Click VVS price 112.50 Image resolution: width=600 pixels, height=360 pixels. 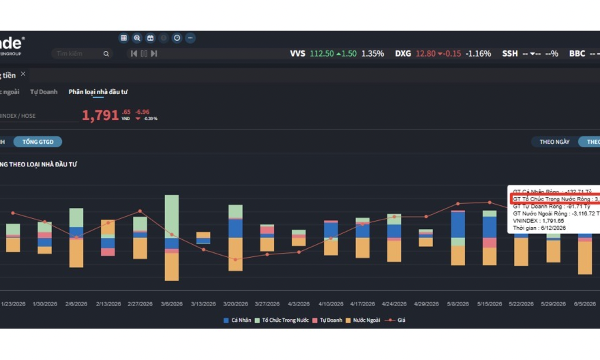coord(322,54)
